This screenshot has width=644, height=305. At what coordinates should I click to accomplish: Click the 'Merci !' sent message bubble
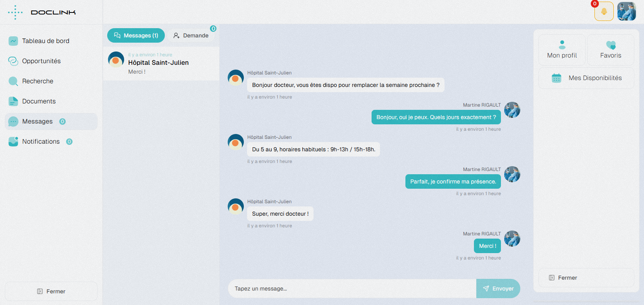click(487, 246)
